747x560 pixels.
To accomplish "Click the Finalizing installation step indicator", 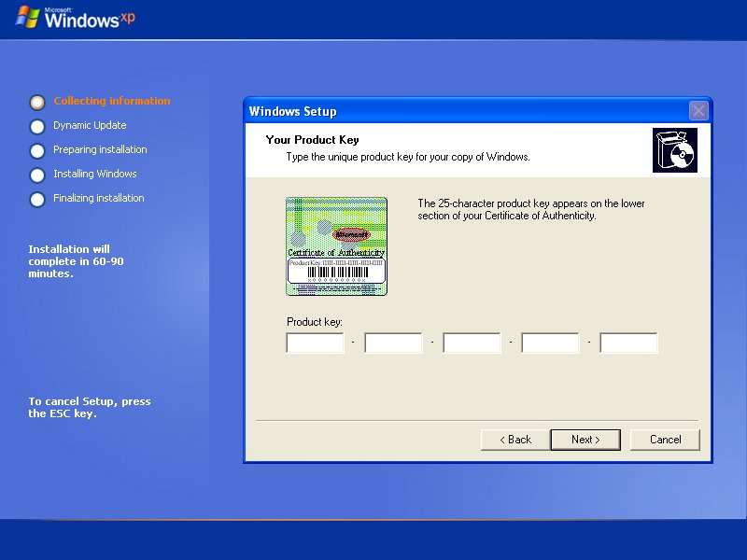I will [x=37, y=200].
